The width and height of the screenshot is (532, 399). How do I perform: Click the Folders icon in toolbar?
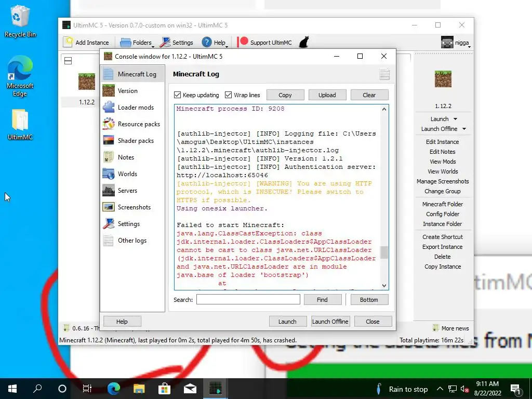[126, 43]
